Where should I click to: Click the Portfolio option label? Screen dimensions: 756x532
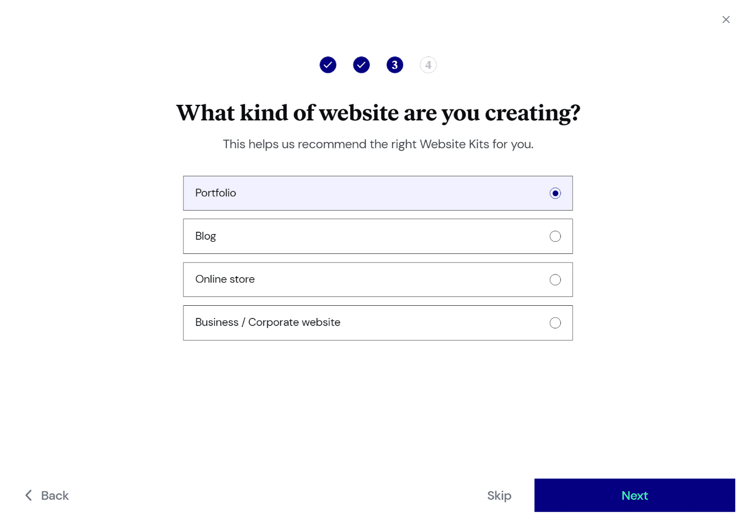pos(216,193)
